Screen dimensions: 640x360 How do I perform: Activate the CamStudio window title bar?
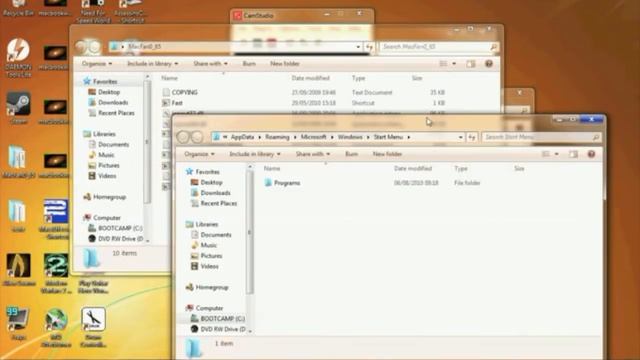302,16
